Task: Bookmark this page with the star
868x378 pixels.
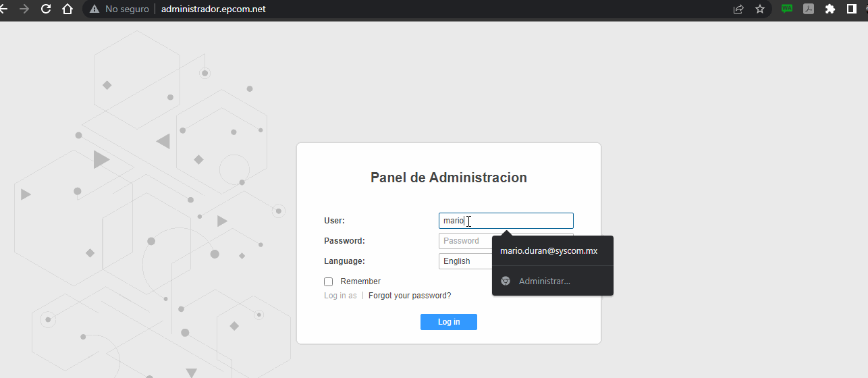Action: [x=760, y=9]
